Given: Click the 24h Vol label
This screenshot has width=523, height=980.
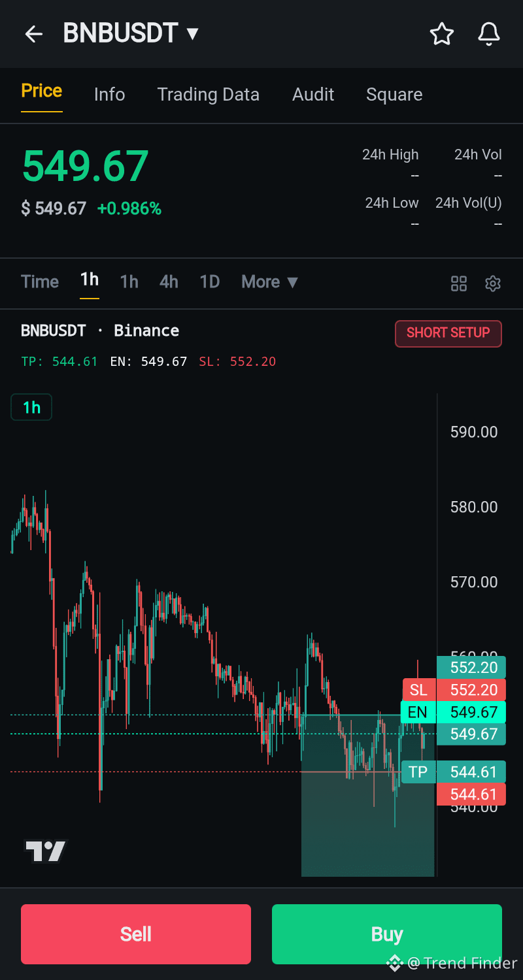Looking at the screenshot, I should tap(478, 155).
